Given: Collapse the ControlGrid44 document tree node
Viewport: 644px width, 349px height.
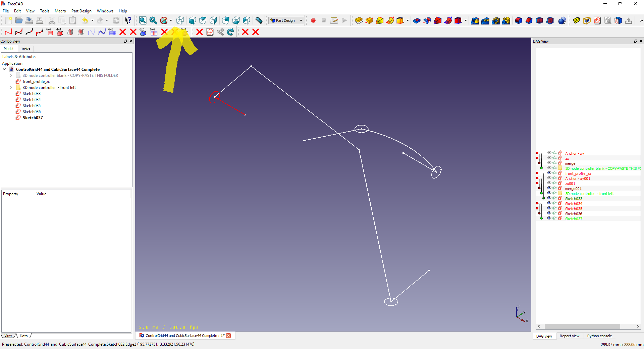Looking at the screenshot, I should click(x=4, y=69).
